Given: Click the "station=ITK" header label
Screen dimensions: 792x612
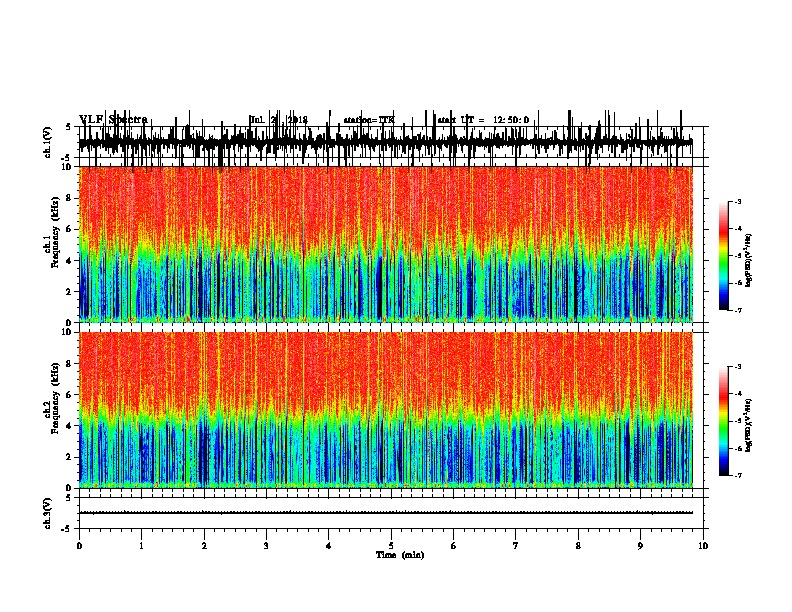Looking at the screenshot, I should (x=369, y=120).
